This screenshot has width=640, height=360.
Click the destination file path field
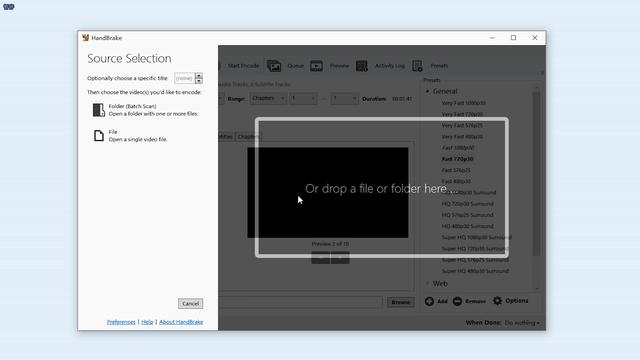[x=300, y=302]
